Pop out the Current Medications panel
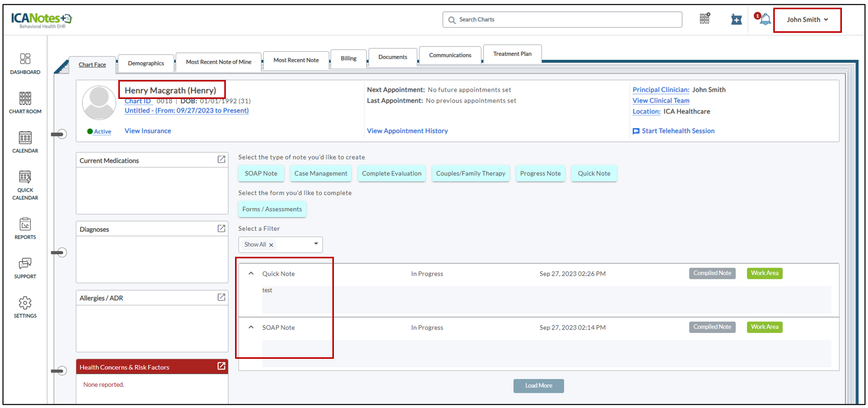Screen dimensions: 868x408 point(221,159)
